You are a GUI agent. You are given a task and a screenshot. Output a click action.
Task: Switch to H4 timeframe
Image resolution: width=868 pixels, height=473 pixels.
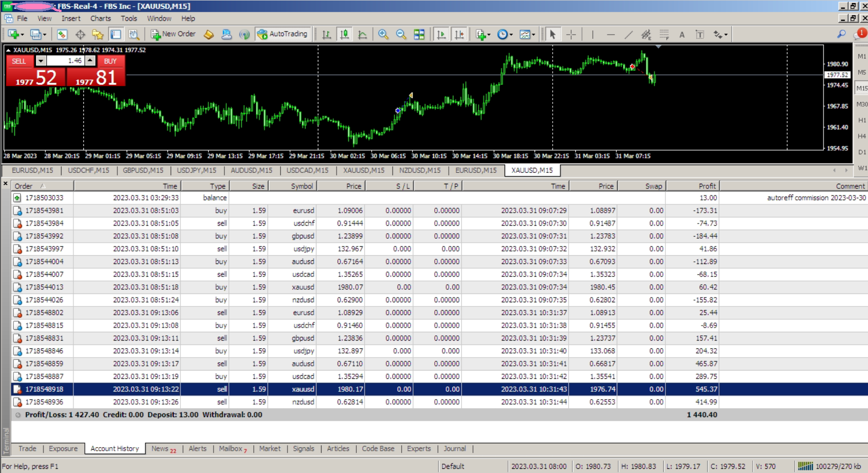(862, 137)
